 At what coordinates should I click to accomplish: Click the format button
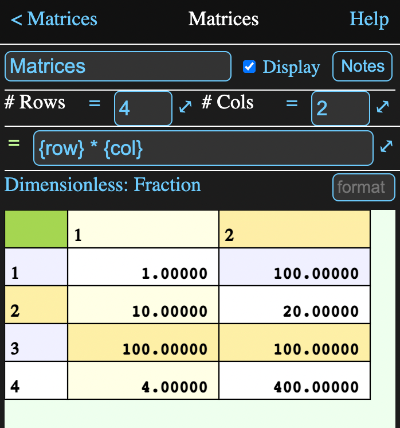(x=363, y=187)
